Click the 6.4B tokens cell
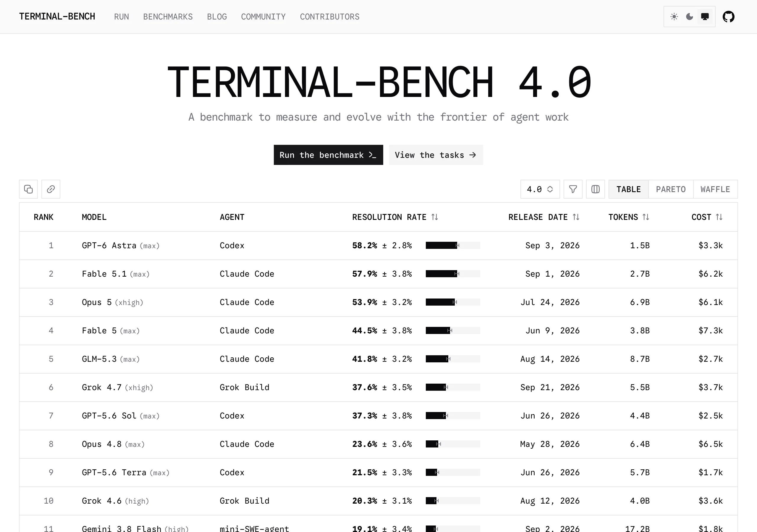This screenshot has height=532, width=757. [640, 444]
